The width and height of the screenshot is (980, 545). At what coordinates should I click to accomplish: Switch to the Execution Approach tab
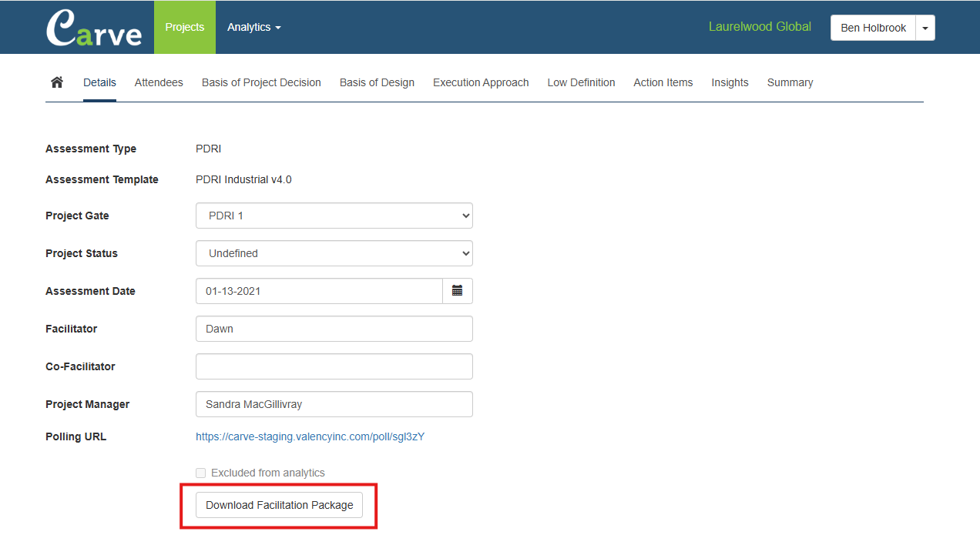tap(481, 82)
